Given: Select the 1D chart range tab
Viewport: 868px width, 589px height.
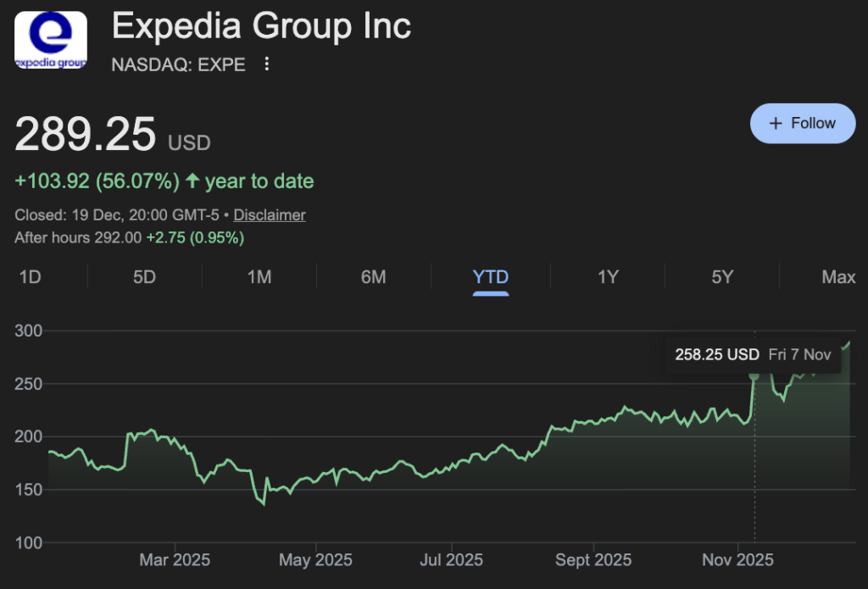Looking at the screenshot, I should (29, 277).
